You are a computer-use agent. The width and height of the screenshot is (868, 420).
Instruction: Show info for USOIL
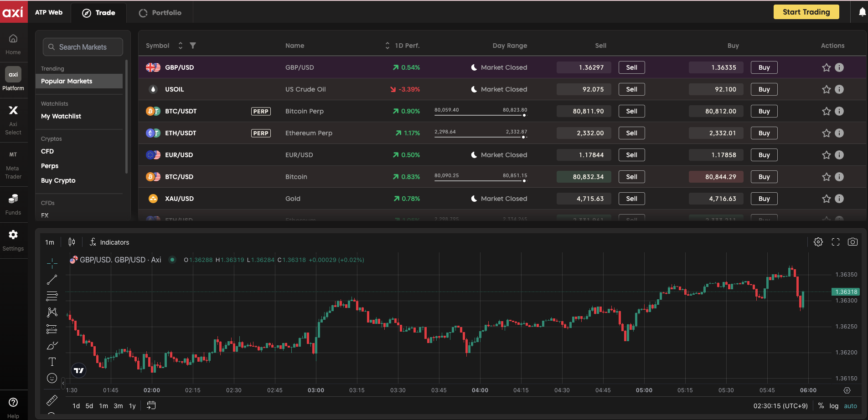point(839,89)
